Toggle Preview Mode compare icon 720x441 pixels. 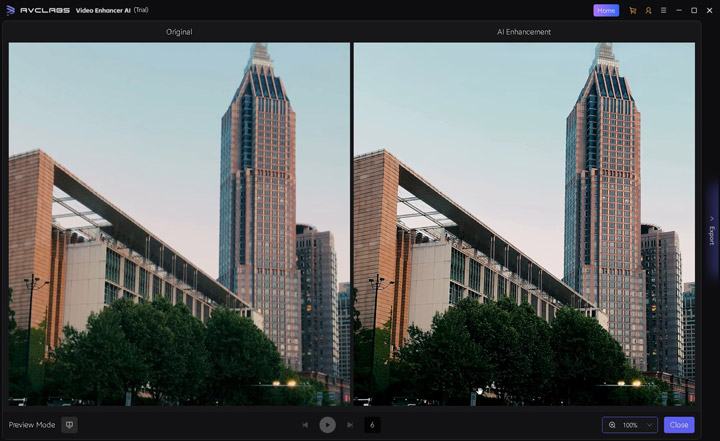pyautogui.click(x=69, y=425)
